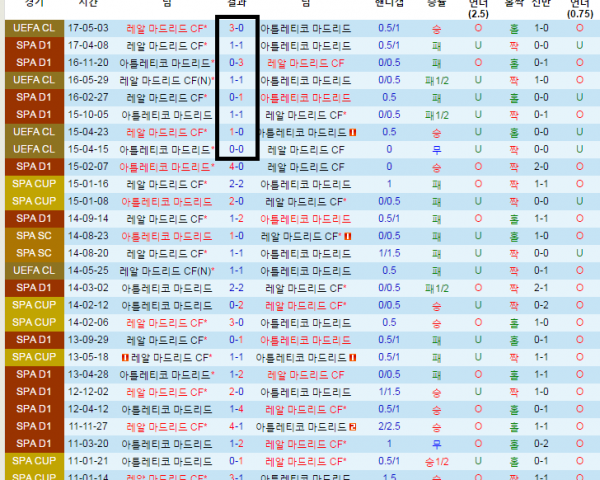
Task: Open home team 레알 마드리드 CF in 14-02-06 row
Action: [x=166, y=323]
